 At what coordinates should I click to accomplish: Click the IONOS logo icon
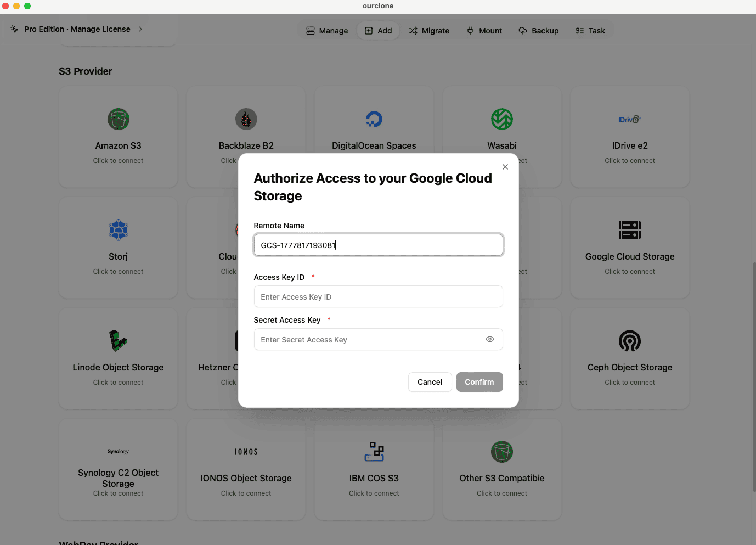pyautogui.click(x=246, y=452)
